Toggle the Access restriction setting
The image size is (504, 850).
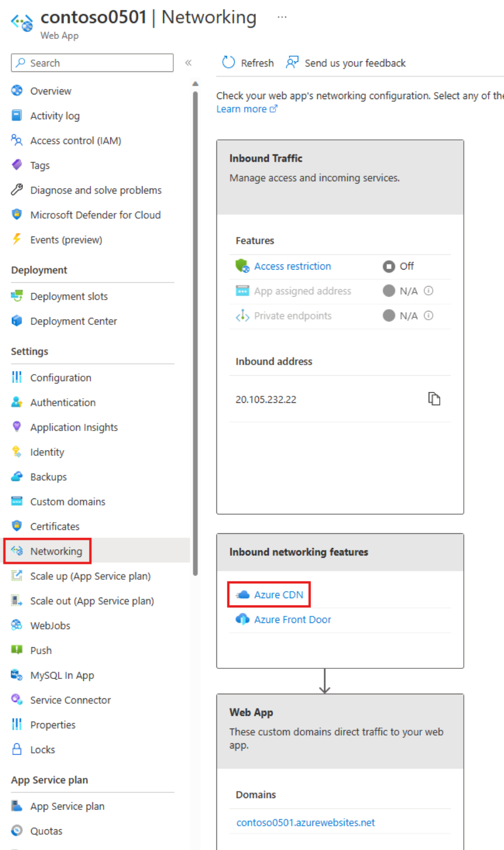[x=388, y=267]
